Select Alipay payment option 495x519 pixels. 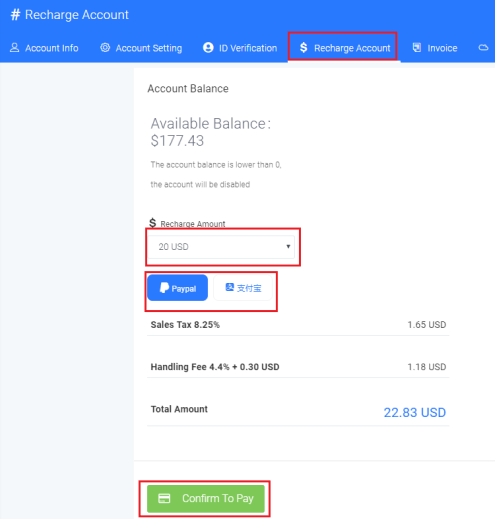pos(243,288)
